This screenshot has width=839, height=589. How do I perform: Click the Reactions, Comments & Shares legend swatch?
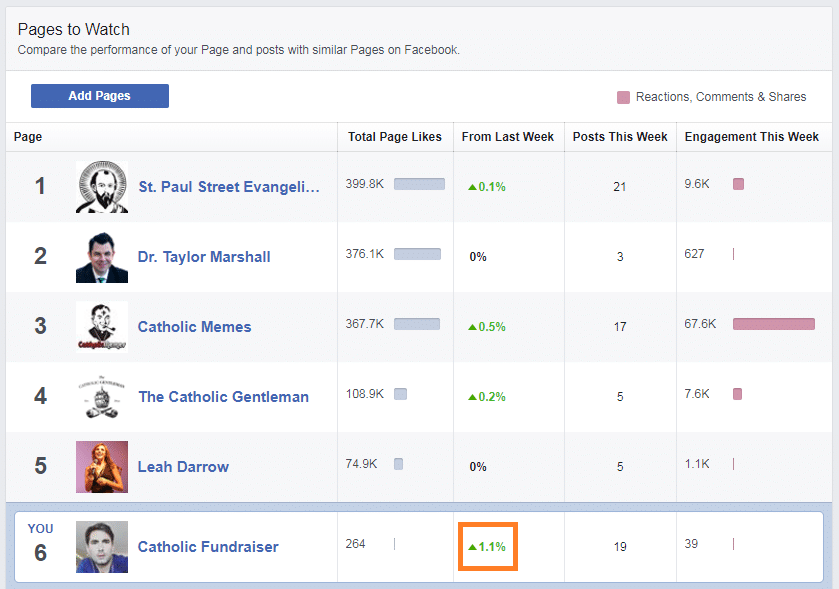click(624, 97)
